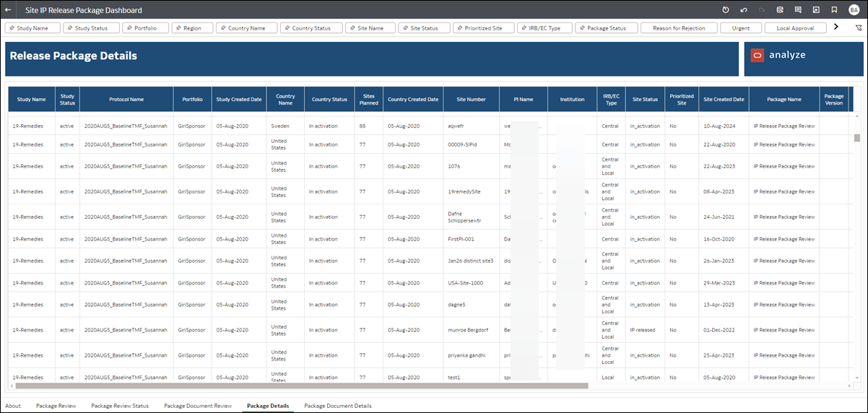Open the Country Status filter
The height and width of the screenshot is (413, 868).
[x=311, y=28]
